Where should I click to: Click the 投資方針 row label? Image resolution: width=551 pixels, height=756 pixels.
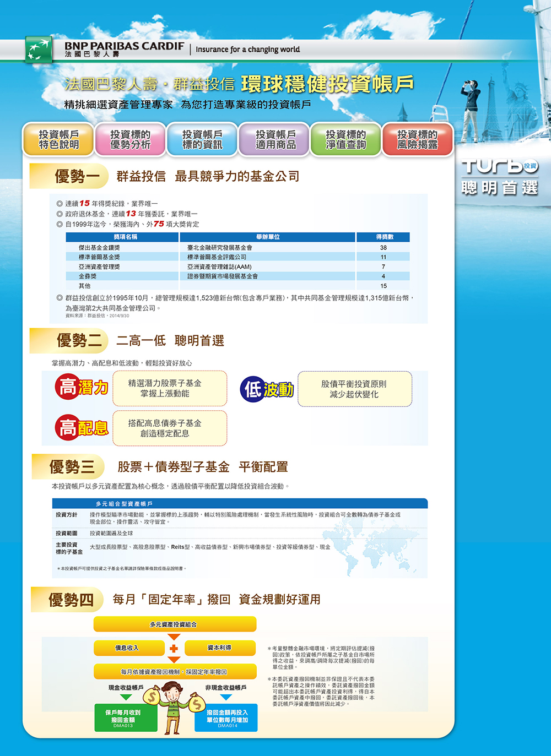pos(66,515)
